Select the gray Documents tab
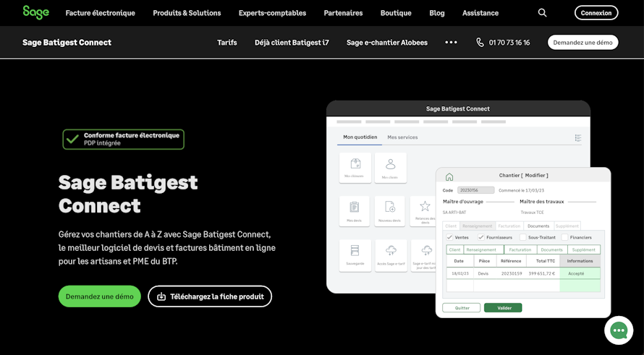The image size is (644, 355). pos(538,226)
